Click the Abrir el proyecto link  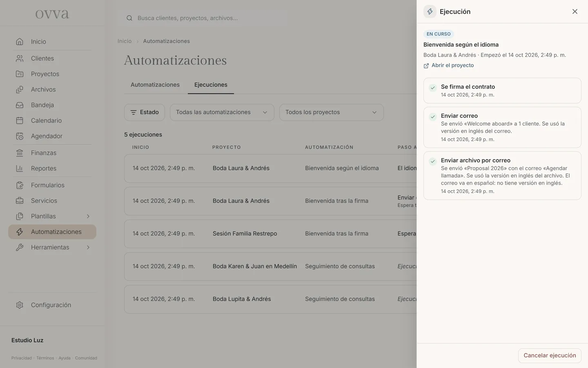pos(449,65)
